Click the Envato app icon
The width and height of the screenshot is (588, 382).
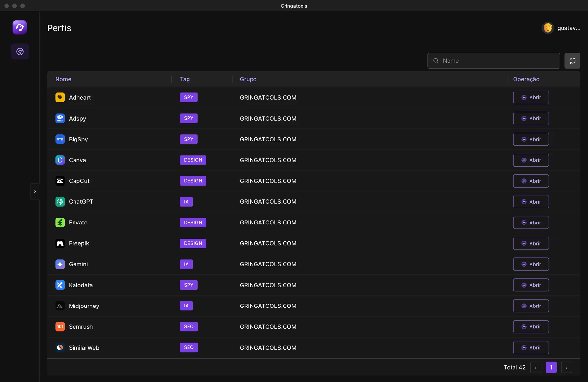click(x=60, y=223)
